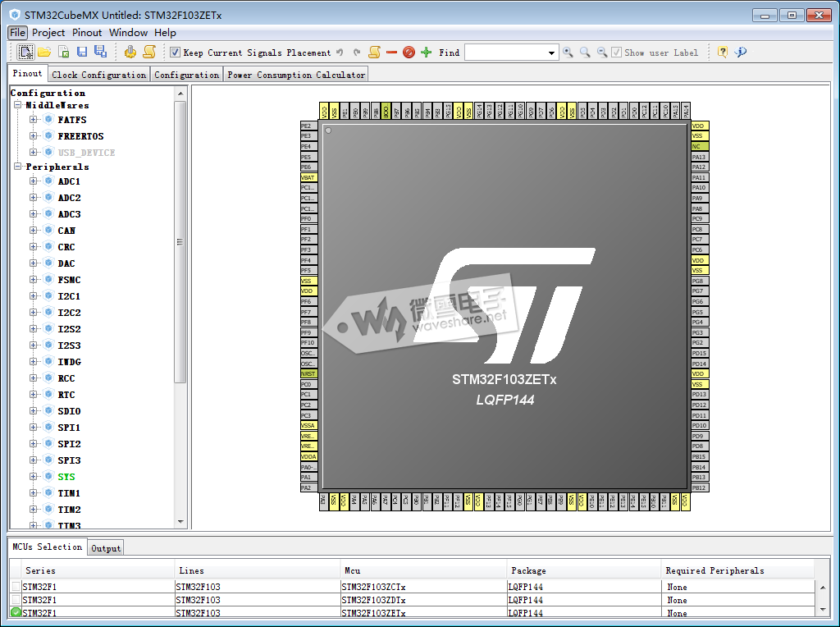Click the green NRST pin on chip
This screenshot has height=627, width=840.
tap(308, 373)
